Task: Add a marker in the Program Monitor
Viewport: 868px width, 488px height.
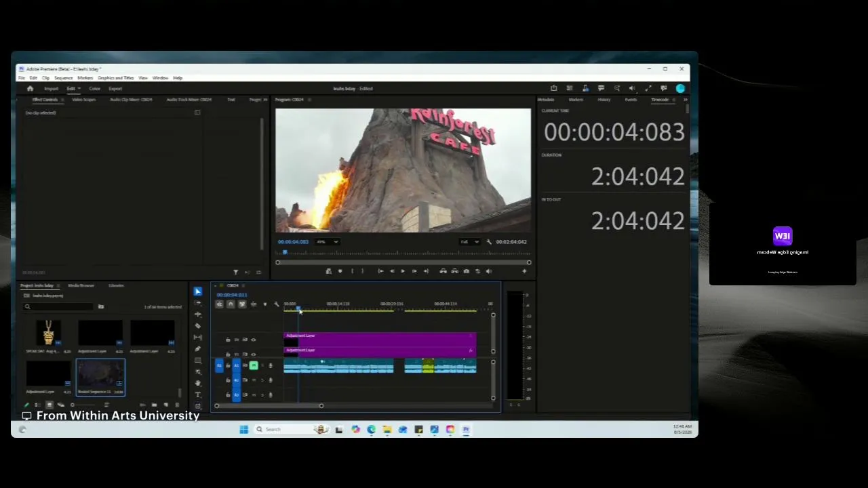Action: pos(340,271)
